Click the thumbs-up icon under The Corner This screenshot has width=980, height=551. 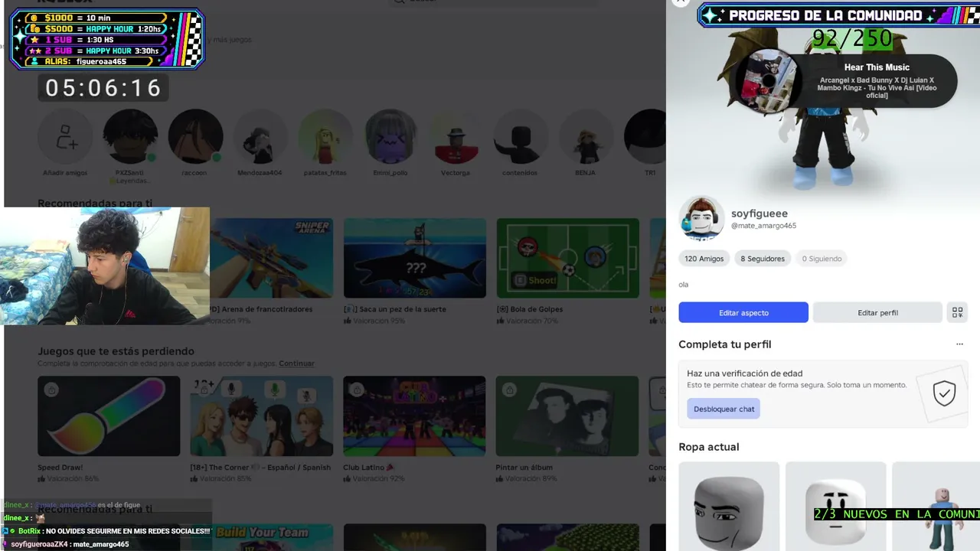pos(194,479)
